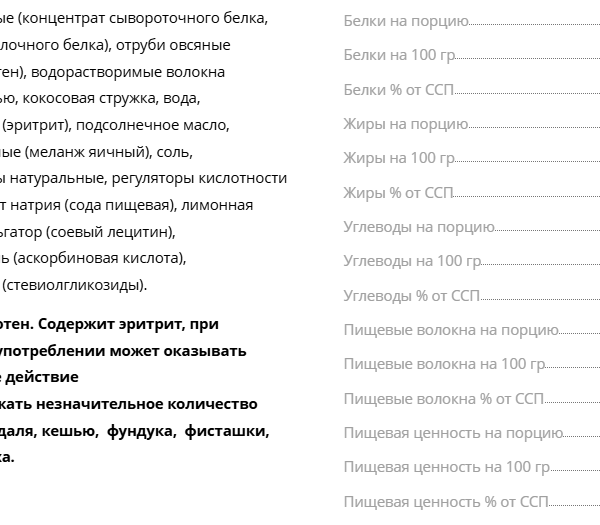This screenshot has height=525, width=600.
Task: Select the 'Жиры на порцию' row
Action: 472,124
